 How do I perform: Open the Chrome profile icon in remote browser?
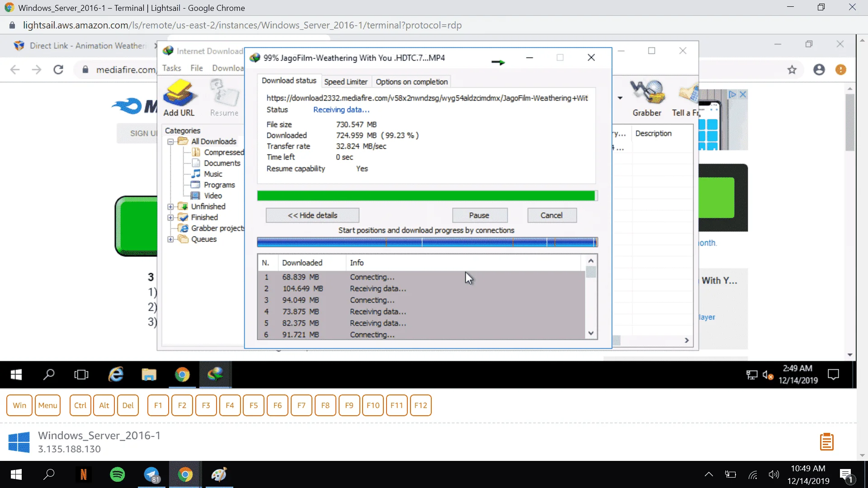(x=819, y=70)
